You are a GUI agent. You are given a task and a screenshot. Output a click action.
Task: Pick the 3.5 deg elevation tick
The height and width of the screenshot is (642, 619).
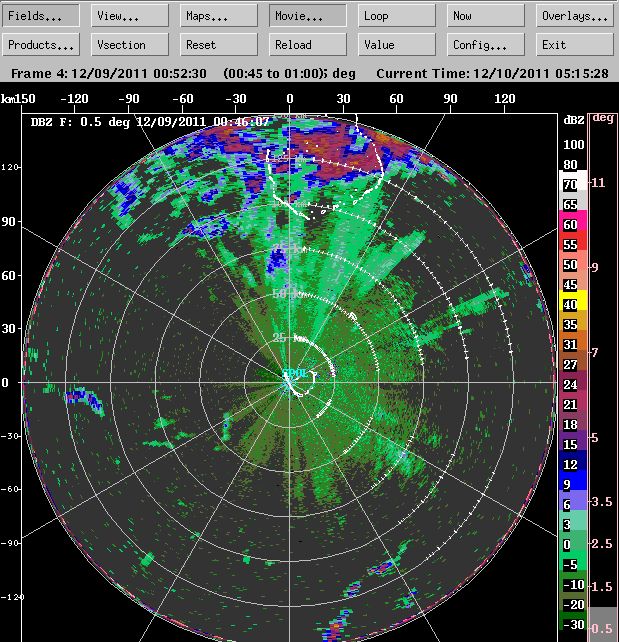(x=601, y=502)
